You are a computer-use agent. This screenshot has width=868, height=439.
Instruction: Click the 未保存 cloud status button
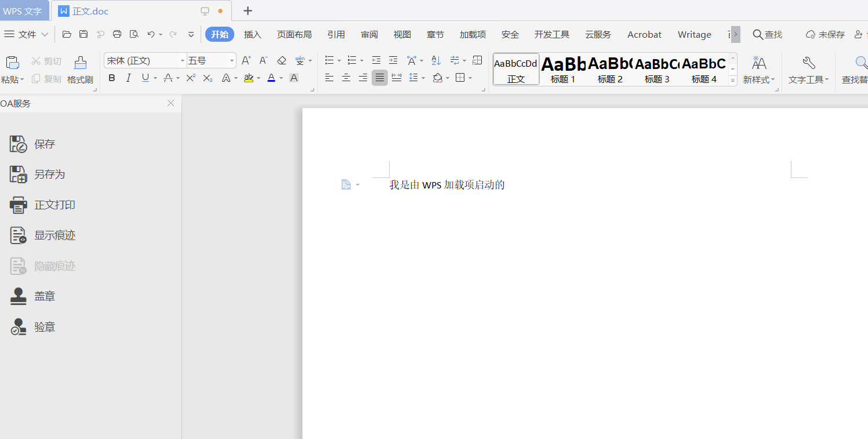tap(826, 35)
